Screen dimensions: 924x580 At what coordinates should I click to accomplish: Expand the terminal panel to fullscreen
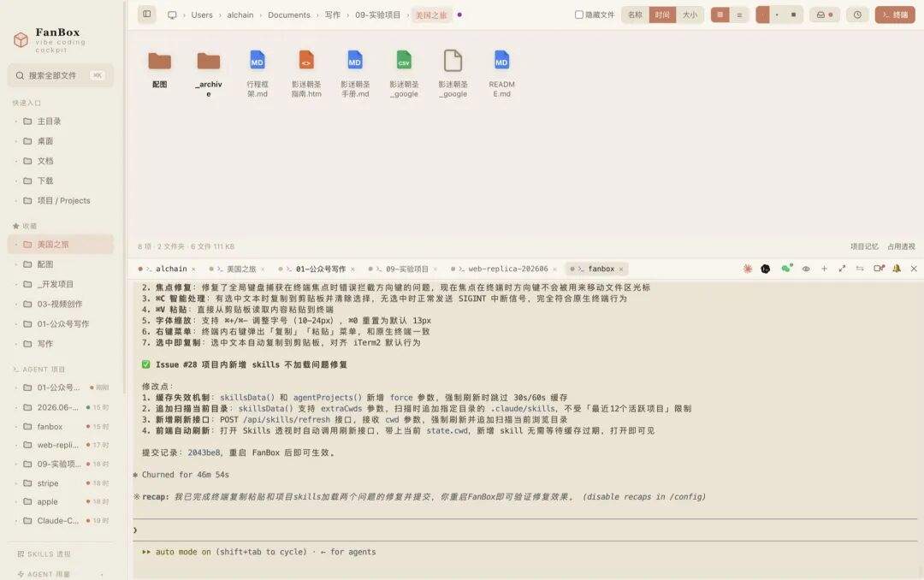click(x=842, y=269)
